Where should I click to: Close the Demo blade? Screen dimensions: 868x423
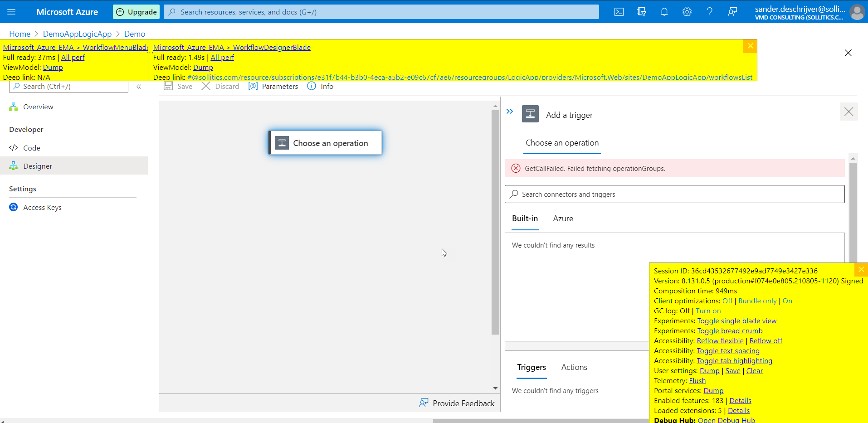(848, 53)
